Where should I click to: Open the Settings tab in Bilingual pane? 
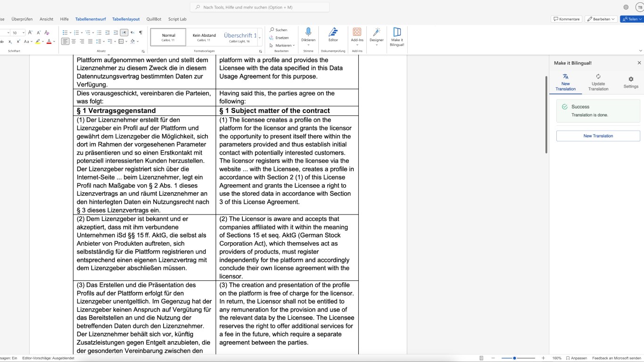pyautogui.click(x=631, y=82)
